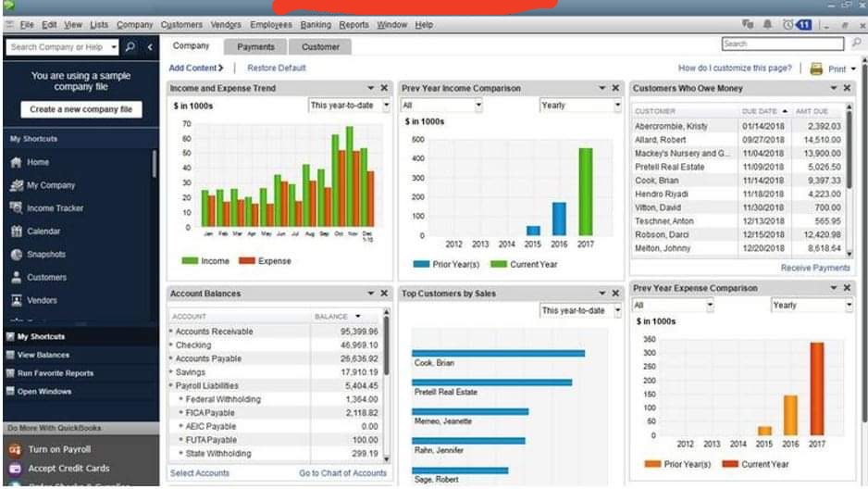The image size is (868, 489).
Task: Close the Top Customers by Sales panel
Action: (x=615, y=293)
